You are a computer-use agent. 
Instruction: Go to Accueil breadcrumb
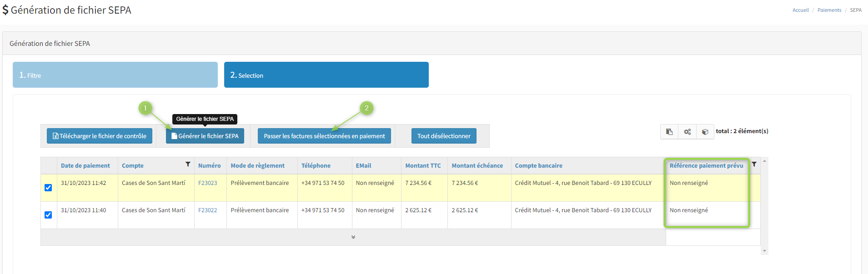click(800, 10)
